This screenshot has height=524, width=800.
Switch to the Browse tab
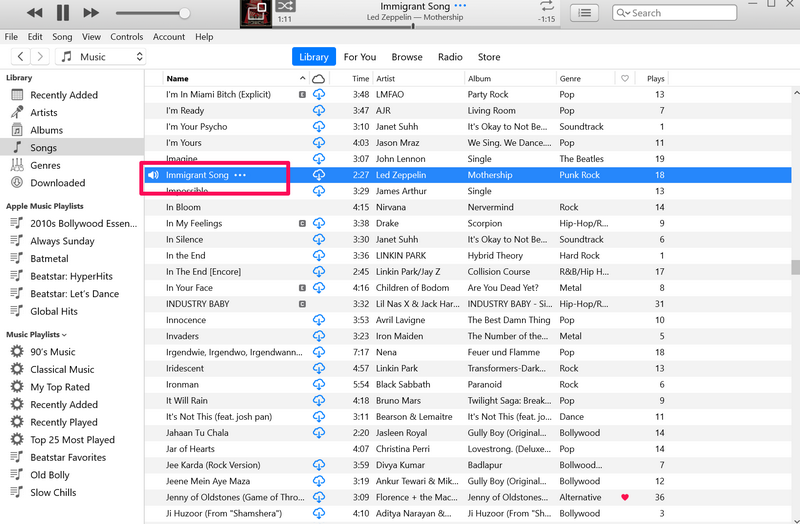[407, 57]
